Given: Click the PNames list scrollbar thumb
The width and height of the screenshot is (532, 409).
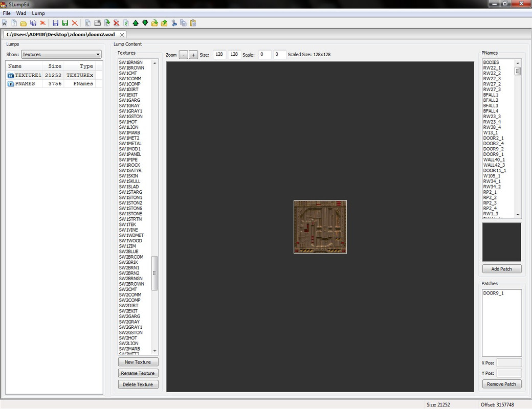Looking at the screenshot, I should tap(518, 71).
